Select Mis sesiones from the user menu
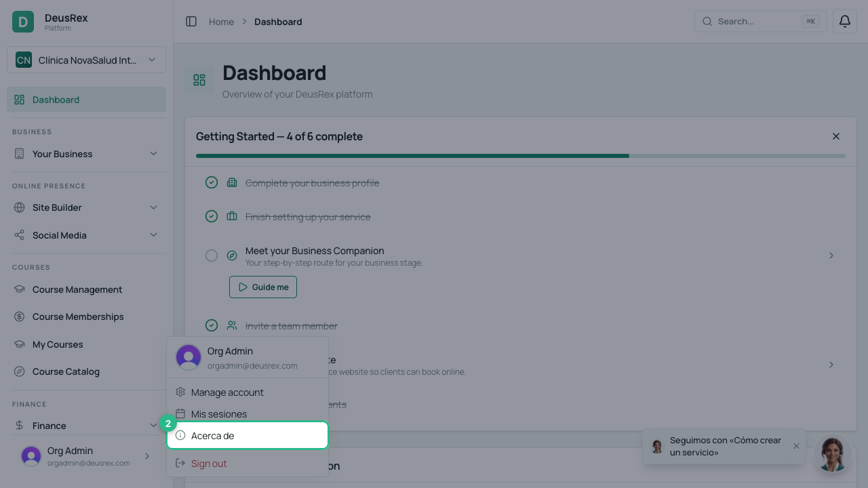Viewport: 868px width, 488px height. point(248,414)
